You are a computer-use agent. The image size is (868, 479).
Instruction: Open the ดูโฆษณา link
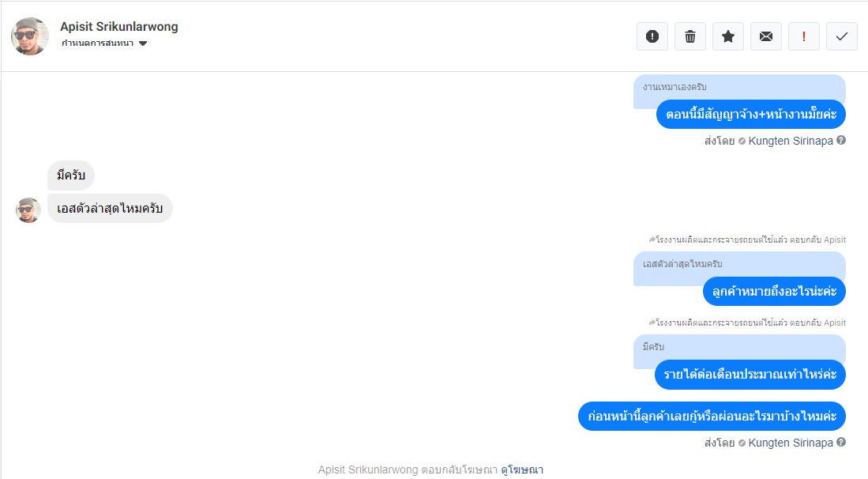tap(522, 470)
